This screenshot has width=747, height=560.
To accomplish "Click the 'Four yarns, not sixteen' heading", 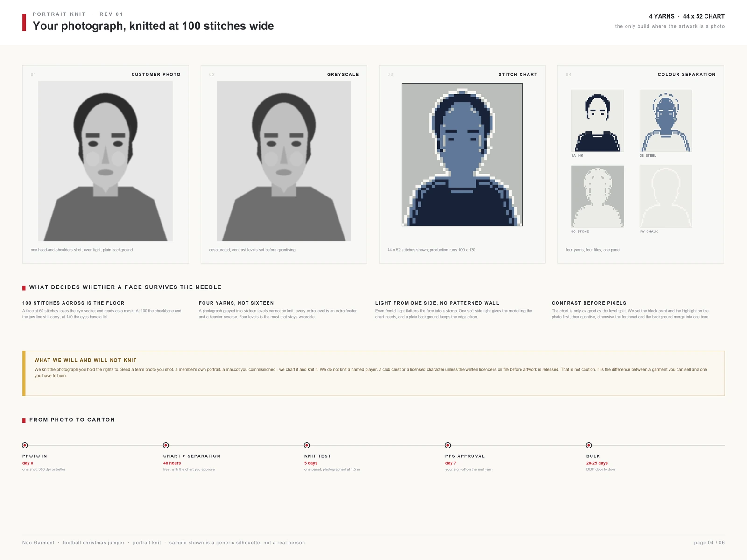I will [236, 303].
